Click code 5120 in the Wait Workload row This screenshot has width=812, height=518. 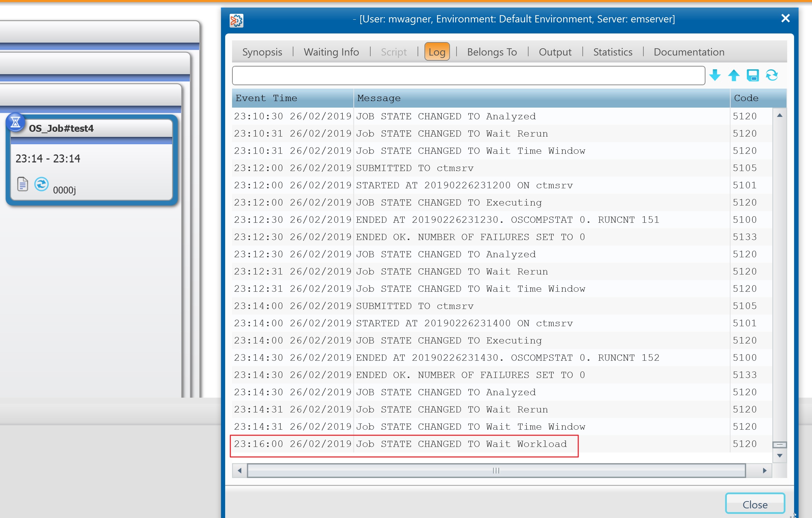(x=745, y=444)
